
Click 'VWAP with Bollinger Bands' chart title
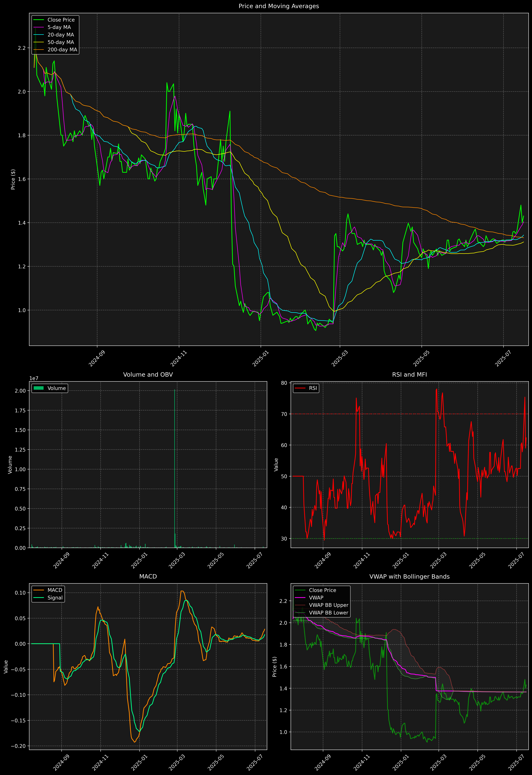point(409,577)
